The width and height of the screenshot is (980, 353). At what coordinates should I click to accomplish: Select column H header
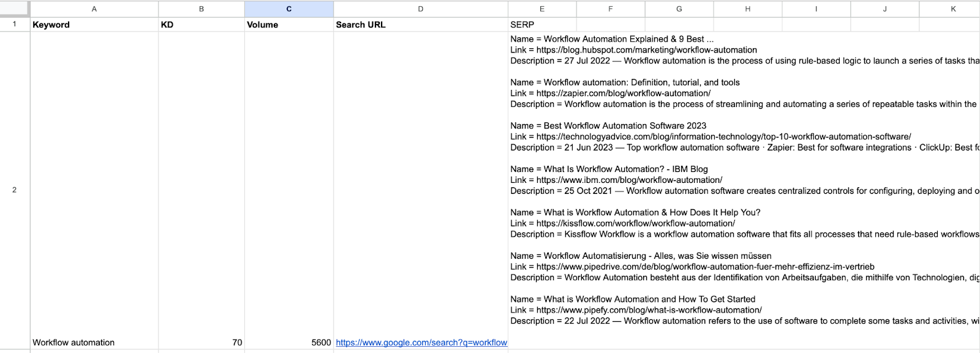[x=748, y=9]
